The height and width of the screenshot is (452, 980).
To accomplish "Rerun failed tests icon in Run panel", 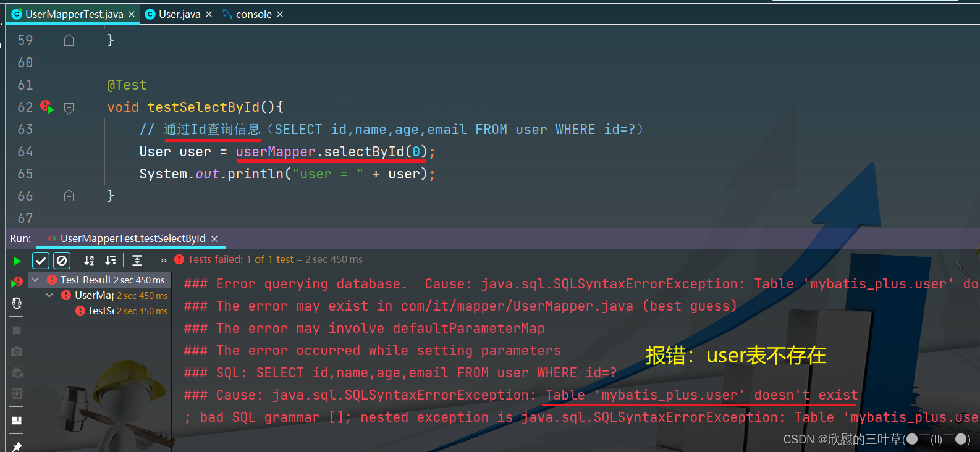I will tap(17, 282).
